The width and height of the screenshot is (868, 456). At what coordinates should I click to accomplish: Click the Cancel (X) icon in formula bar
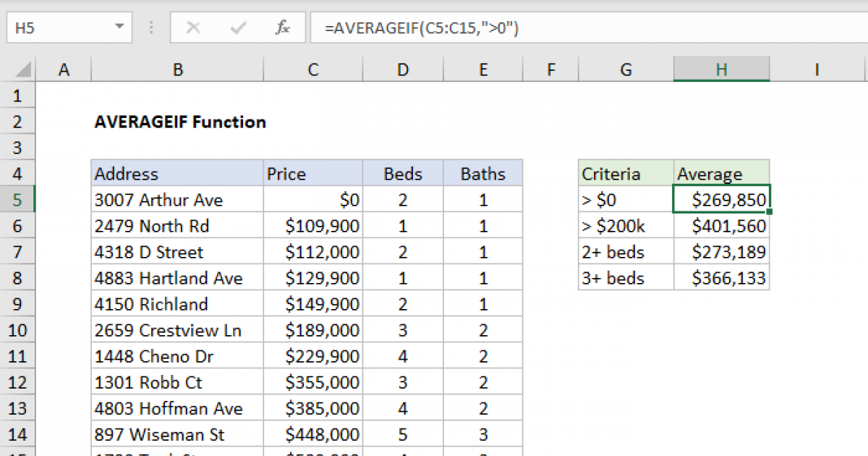(x=193, y=28)
